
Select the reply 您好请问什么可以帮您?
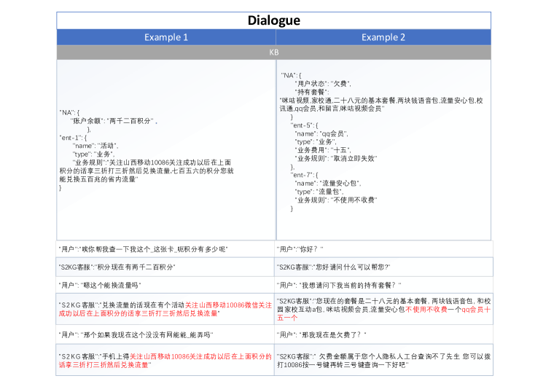click(x=383, y=267)
